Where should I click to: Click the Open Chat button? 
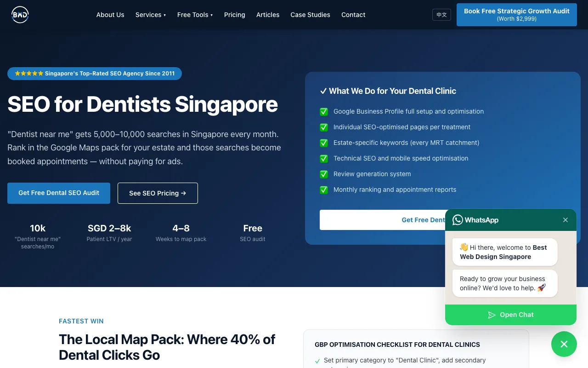tap(511, 315)
